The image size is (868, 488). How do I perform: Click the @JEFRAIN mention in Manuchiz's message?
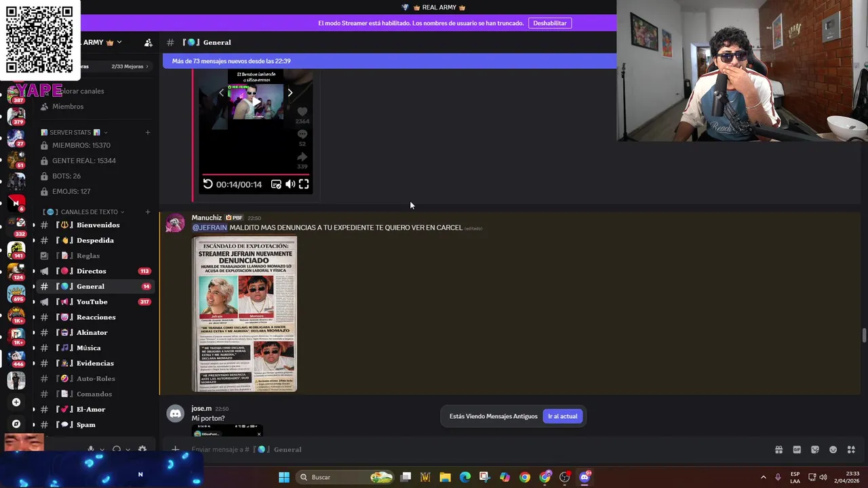[x=210, y=228]
